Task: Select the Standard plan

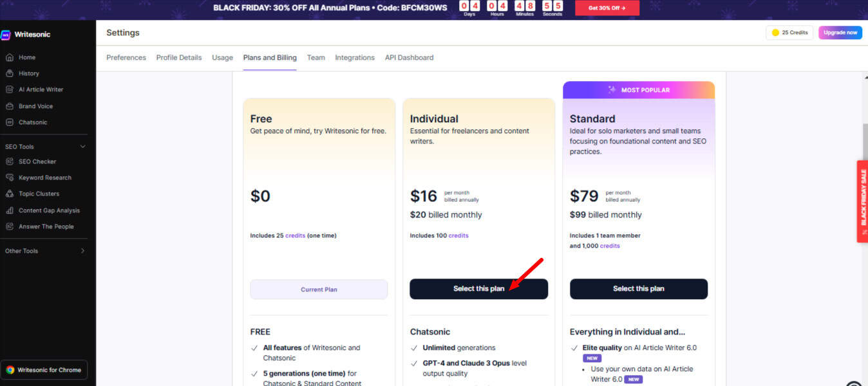Action: pyautogui.click(x=638, y=289)
